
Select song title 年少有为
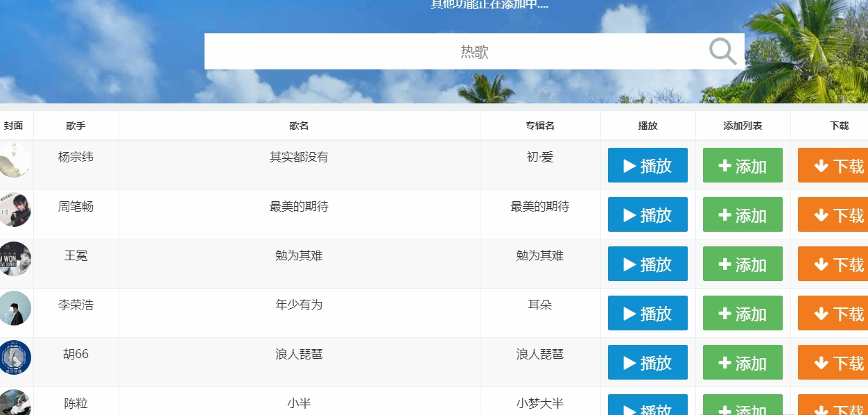pos(299,305)
